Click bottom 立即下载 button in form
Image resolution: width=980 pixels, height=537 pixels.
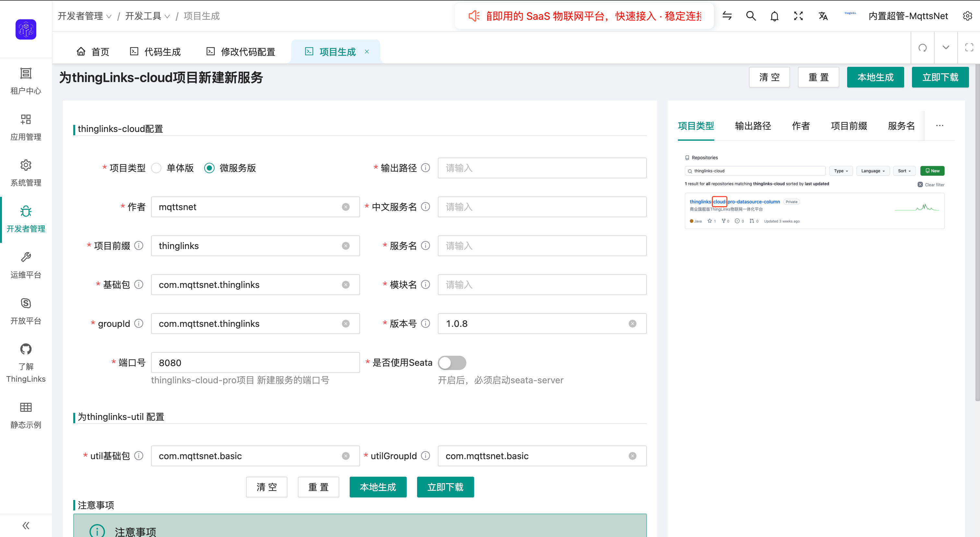point(445,487)
